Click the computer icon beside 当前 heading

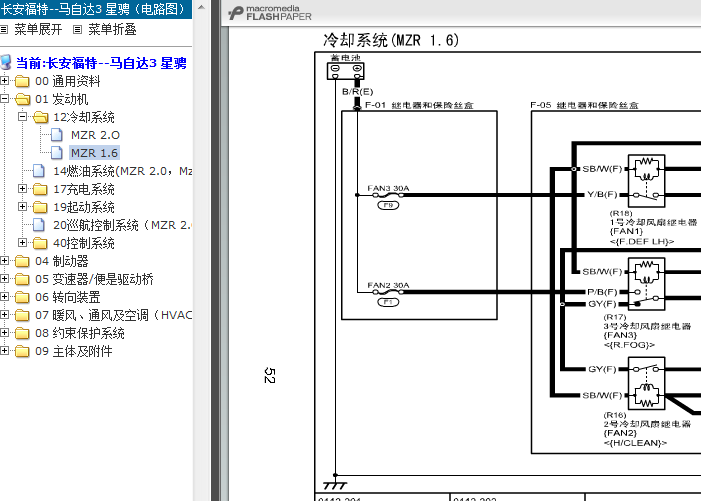point(5,63)
